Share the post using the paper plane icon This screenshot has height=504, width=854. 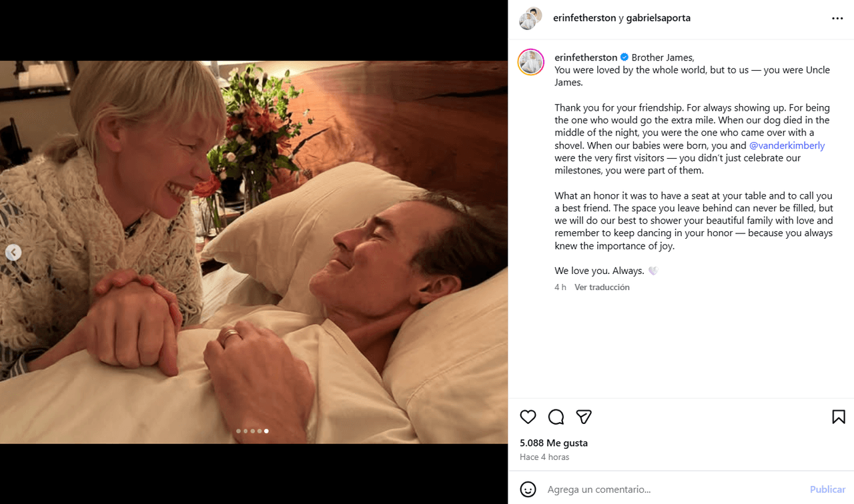click(584, 417)
